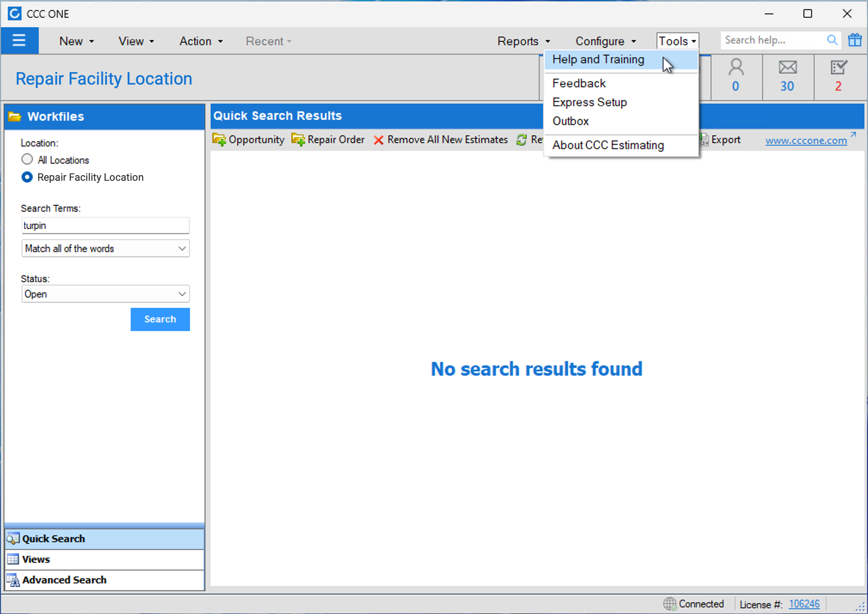Select the Quick Search pane
The width and height of the screenshot is (868, 614).
click(104, 538)
